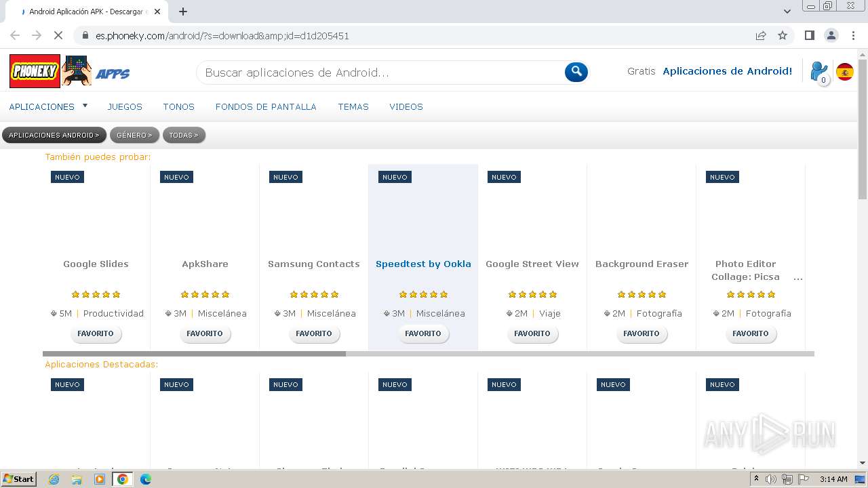This screenshot has width=868, height=488.
Task: Favorite the Google Street View app
Action: 532,333
